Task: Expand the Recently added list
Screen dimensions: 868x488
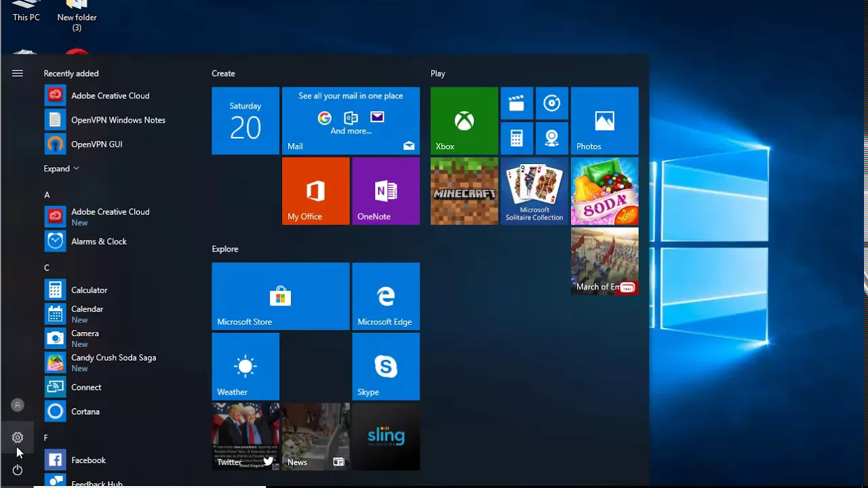Action: 62,168
